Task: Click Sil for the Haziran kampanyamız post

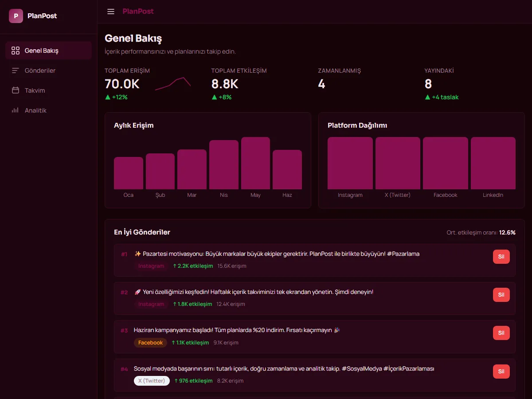Action: coord(501,333)
